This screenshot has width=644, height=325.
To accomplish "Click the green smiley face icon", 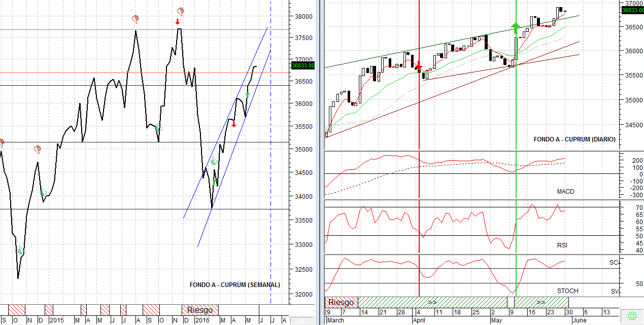I will (x=632, y=315).
